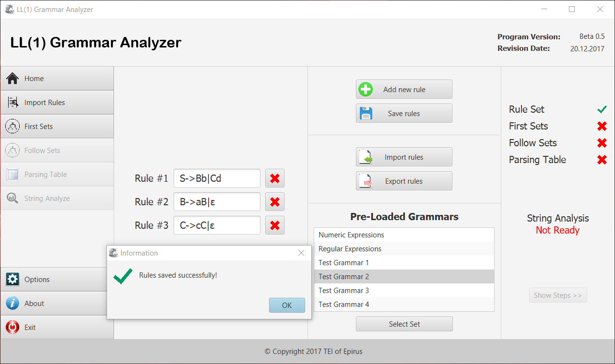This screenshot has height=364, width=615.
Task: Click the floppy disk Save rules icon
Action: [366, 113]
